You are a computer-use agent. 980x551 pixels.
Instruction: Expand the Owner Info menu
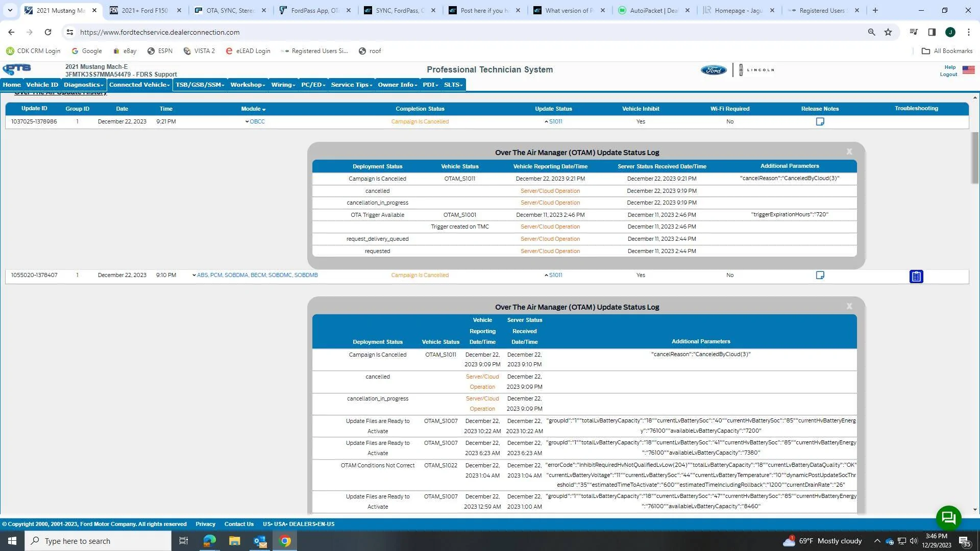[x=397, y=85]
